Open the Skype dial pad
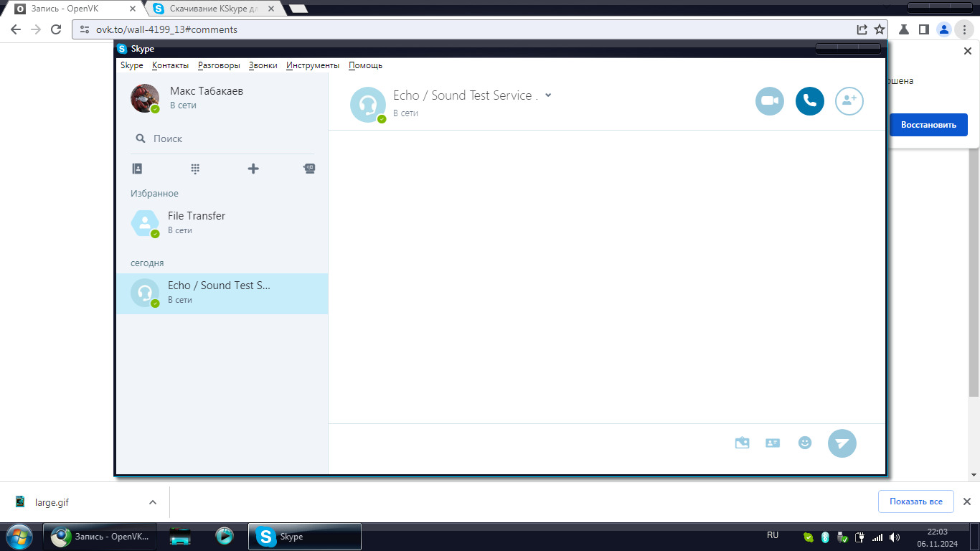 [195, 169]
